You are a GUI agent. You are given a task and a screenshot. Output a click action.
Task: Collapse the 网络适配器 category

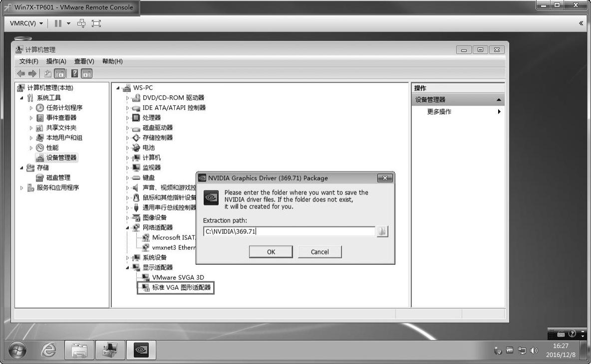(x=127, y=228)
